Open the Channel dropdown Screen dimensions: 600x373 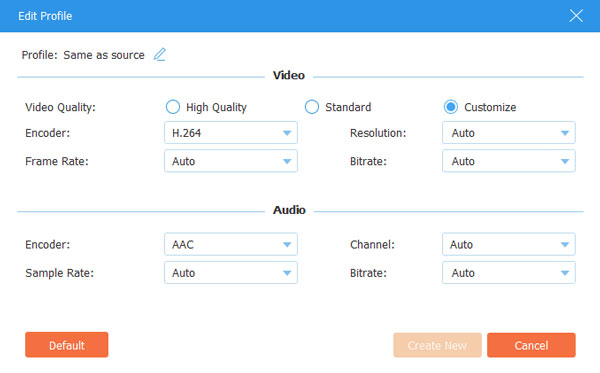pyautogui.click(x=509, y=244)
